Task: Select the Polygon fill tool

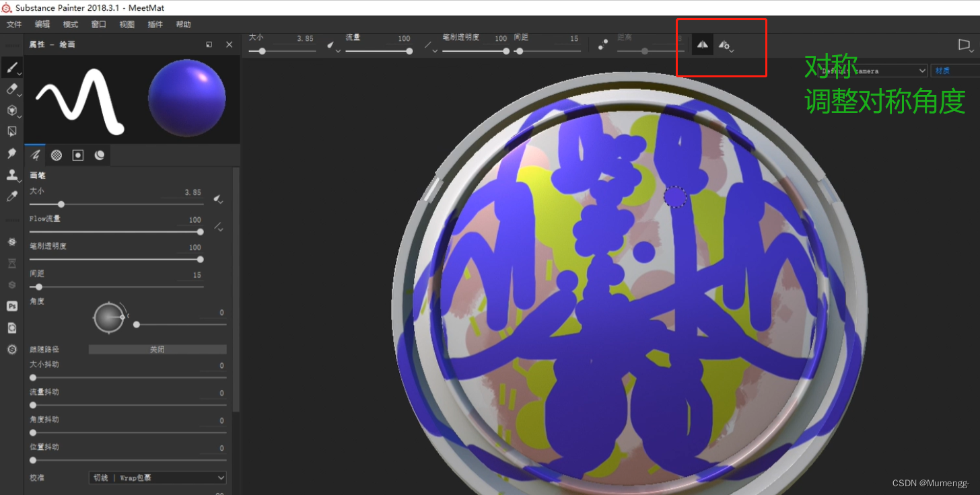Action: [x=11, y=131]
